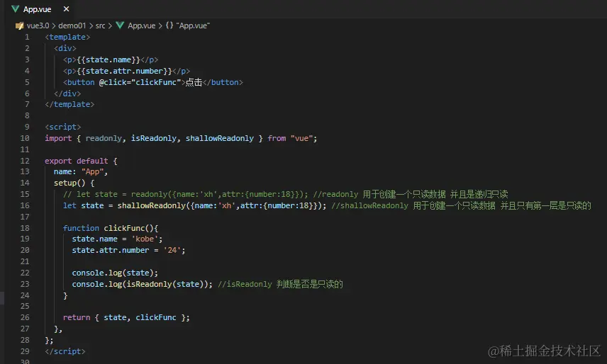Open the demo01 breadcrumb folder
607x364 pixels.
tap(72, 25)
